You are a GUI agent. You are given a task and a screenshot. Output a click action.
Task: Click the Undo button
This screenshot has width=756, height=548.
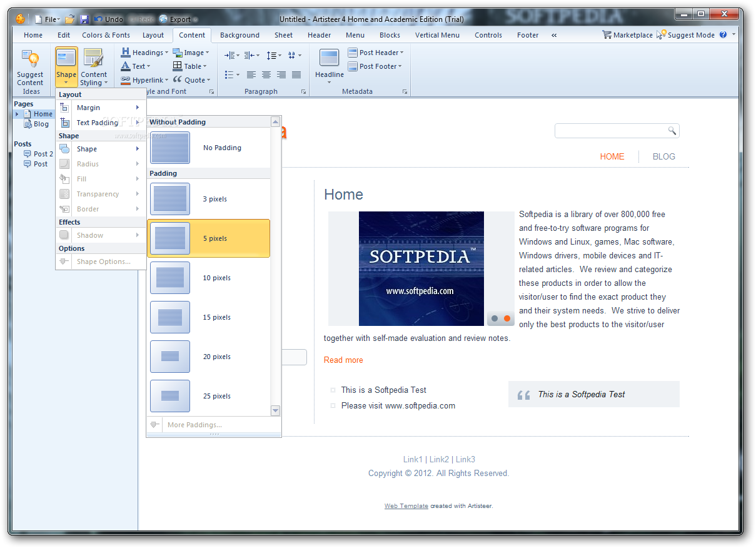pos(109,19)
